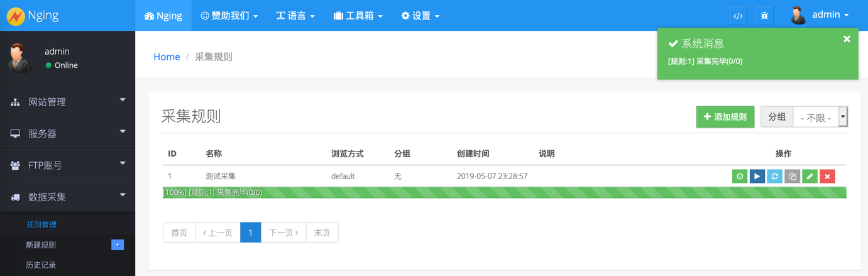Click the admin avatar in top bar
Image resolution: width=868 pixels, height=276 pixels.
pos(798,16)
